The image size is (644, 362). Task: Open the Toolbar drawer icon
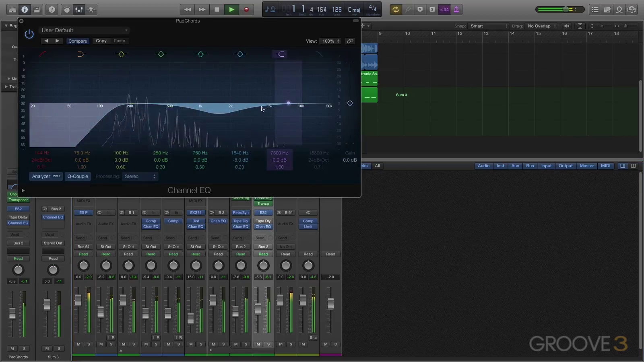click(x=37, y=9)
